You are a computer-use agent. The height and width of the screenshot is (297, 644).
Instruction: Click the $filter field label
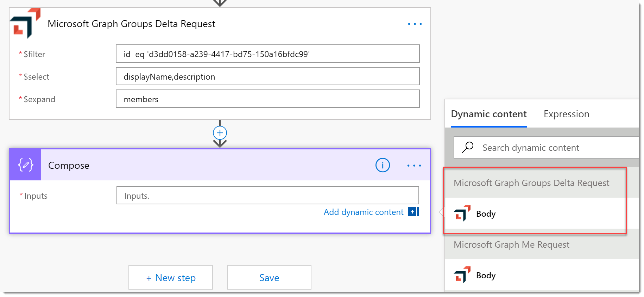click(34, 54)
